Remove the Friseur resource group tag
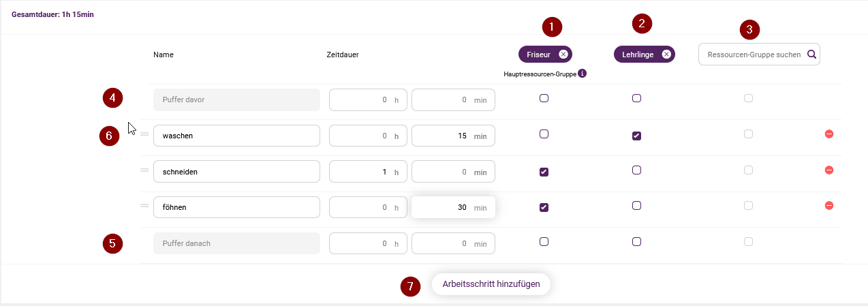Screen dimensions: 868x306 point(563,55)
